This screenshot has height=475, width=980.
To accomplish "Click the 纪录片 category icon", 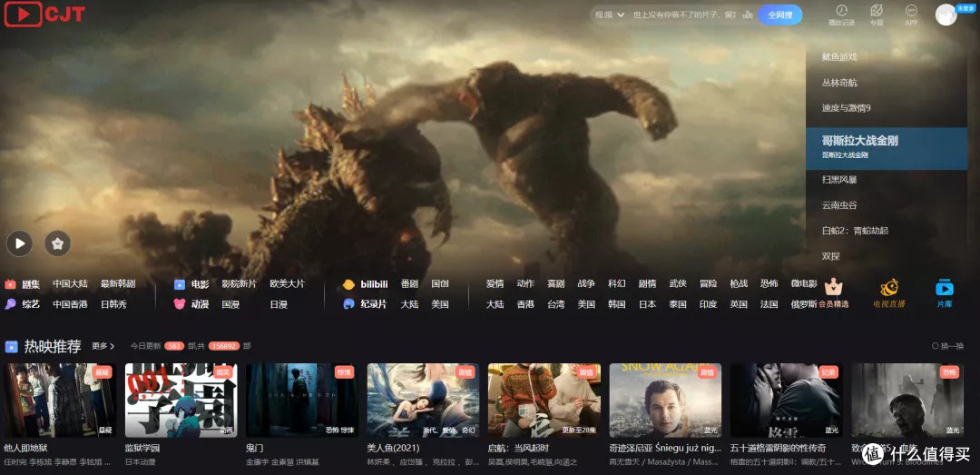I will [x=348, y=304].
